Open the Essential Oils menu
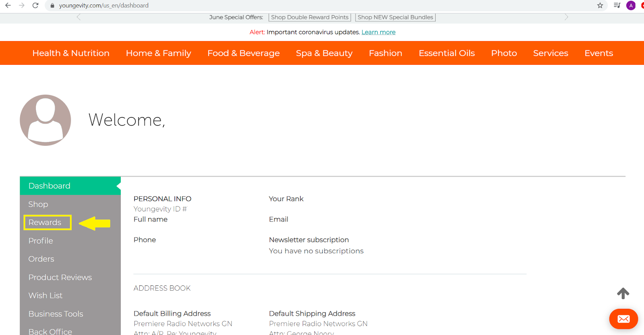 click(x=447, y=53)
